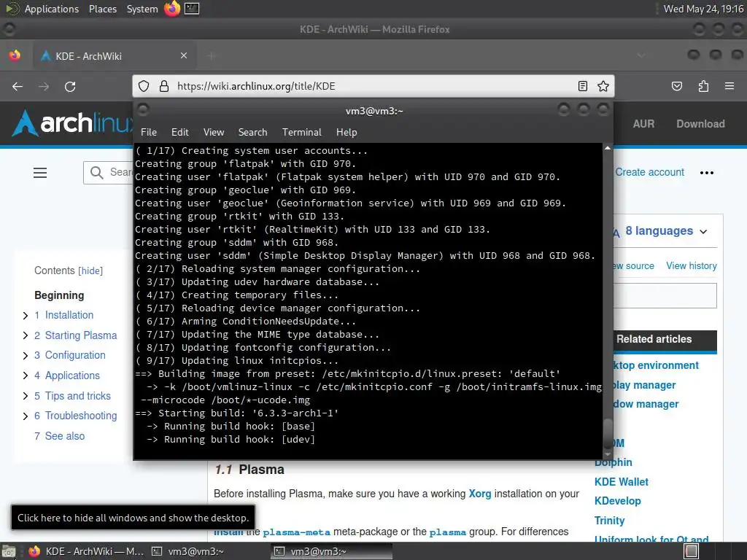Viewport: 747px width, 560px height.
Task: Open AUR link in Arch header
Action: pos(643,124)
